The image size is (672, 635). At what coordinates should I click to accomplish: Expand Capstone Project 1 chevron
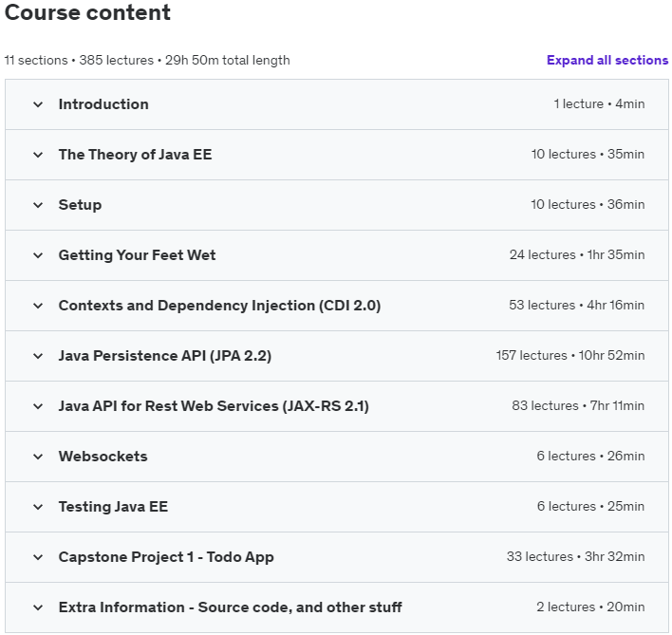(x=38, y=557)
